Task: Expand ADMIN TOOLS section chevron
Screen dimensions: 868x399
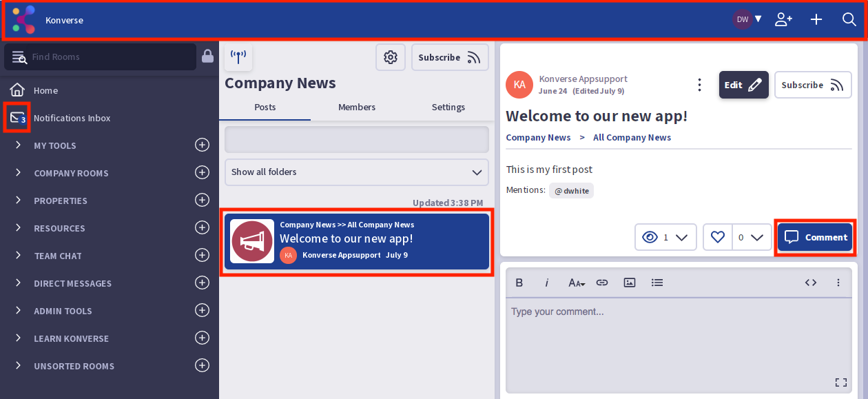Action: [18, 310]
